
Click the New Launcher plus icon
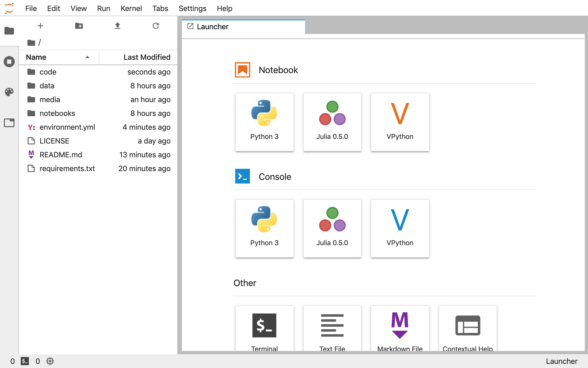coord(40,26)
